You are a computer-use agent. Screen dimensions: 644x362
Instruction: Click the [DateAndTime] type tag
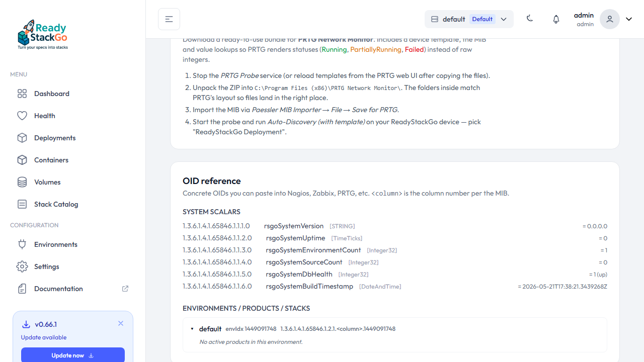point(380,287)
